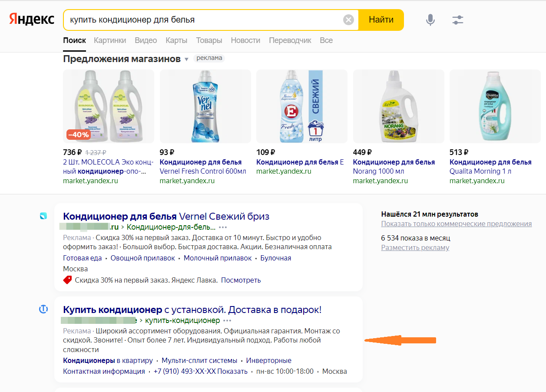
Task: Open three-dot menu of Vernel ad
Action: click(223, 227)
